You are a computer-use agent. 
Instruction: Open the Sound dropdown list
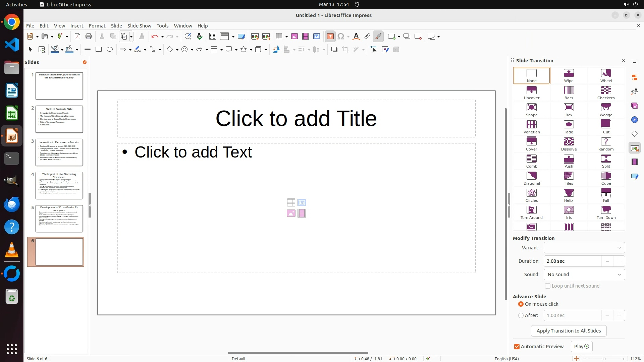coord(584,275)
